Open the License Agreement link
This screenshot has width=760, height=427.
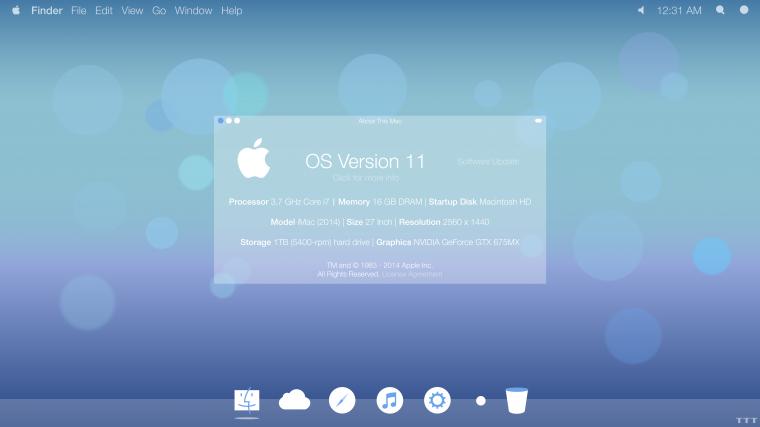(412, 274)
